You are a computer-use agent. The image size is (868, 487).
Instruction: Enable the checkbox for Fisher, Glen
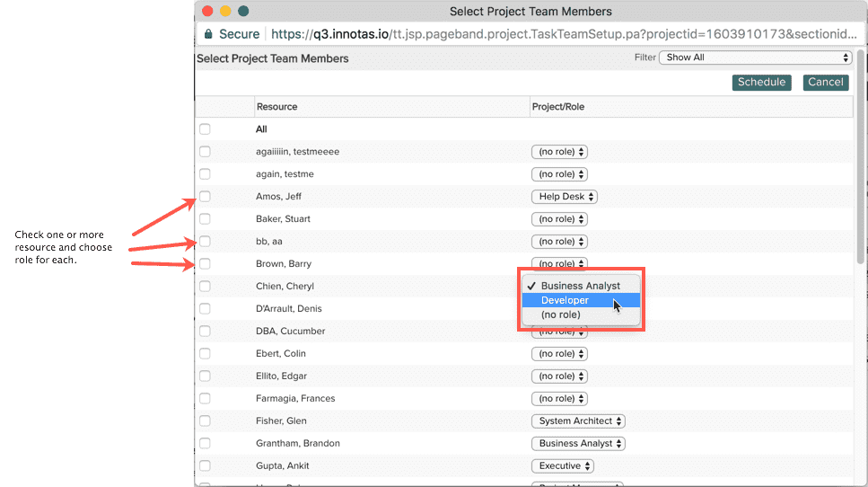coord(205,421)
